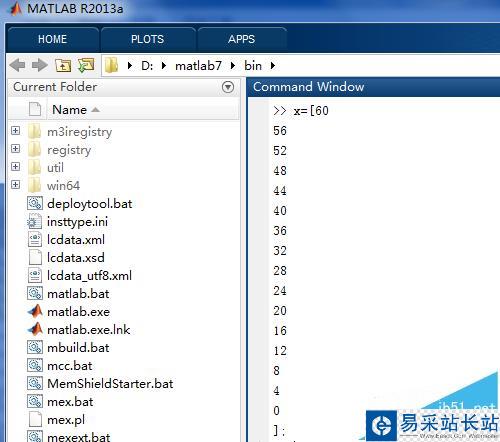The image size is (500, 442).
Task: Go forward using the right arrow icon
Action: [x=39, y=65]
